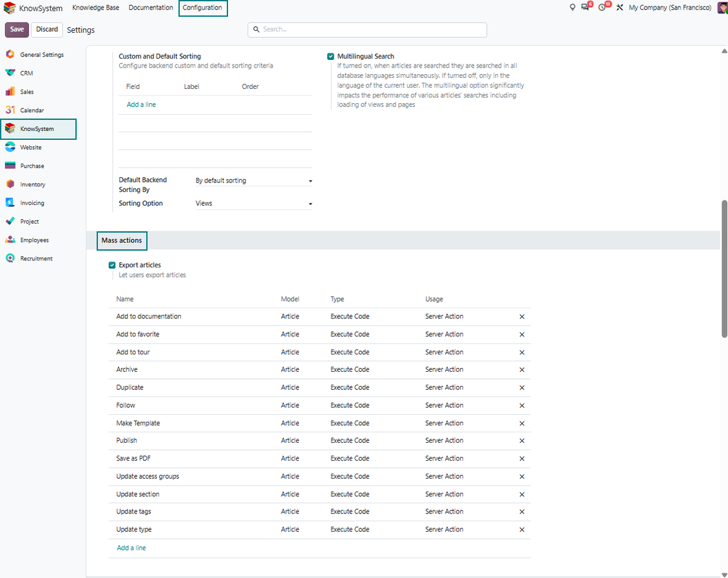This screenshot has height=578, width=728.
Task: Remove the Add to tour action
Action: click(x=522, y=352)
